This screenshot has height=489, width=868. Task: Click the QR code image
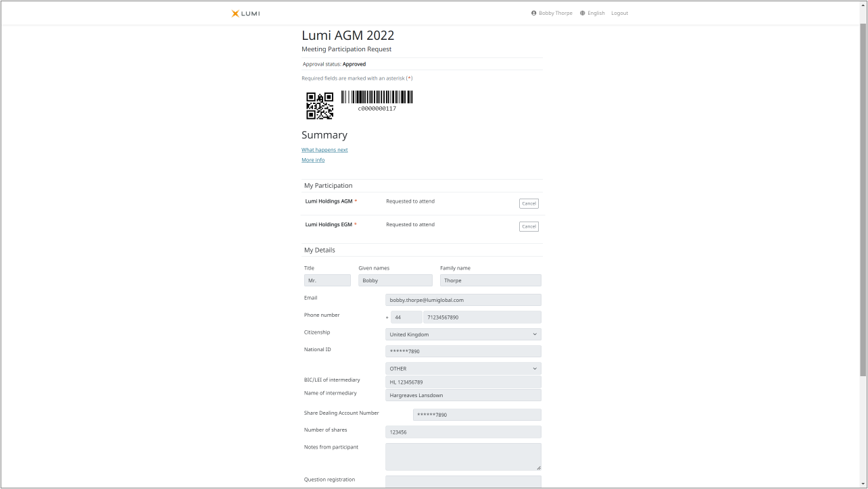(320, 105)
